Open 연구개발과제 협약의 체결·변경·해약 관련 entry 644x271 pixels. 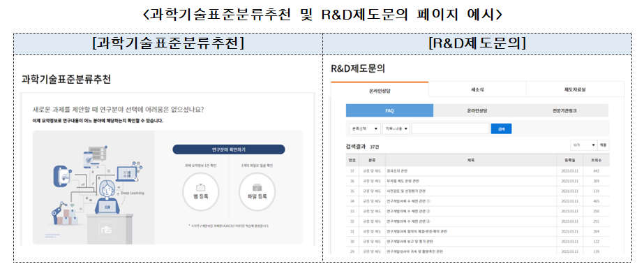[417, 231]
